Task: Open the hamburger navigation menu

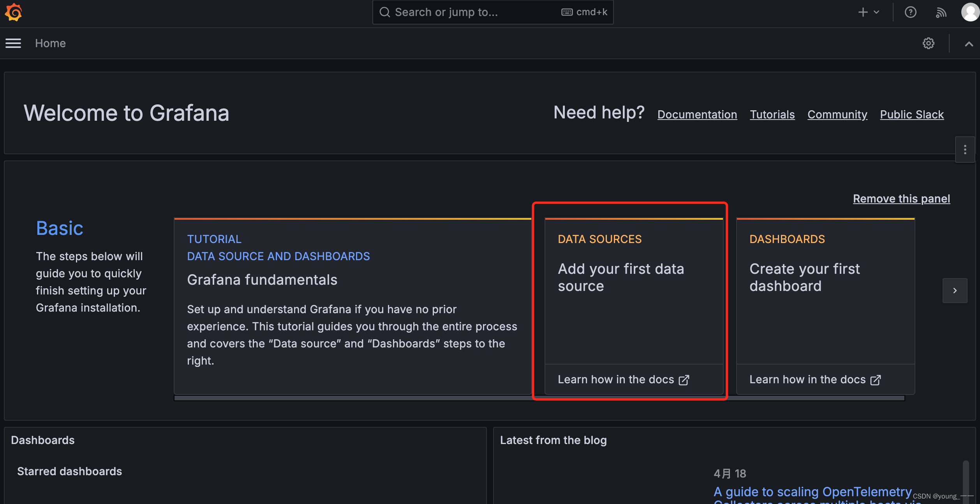Action: [x=13, y=43]
